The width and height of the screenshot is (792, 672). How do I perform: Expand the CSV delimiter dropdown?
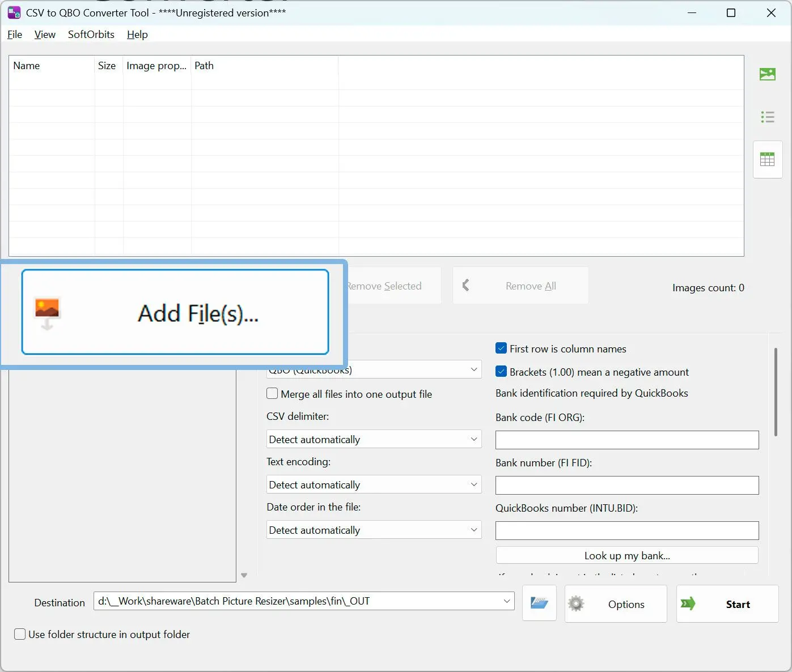tap(374, 439)
